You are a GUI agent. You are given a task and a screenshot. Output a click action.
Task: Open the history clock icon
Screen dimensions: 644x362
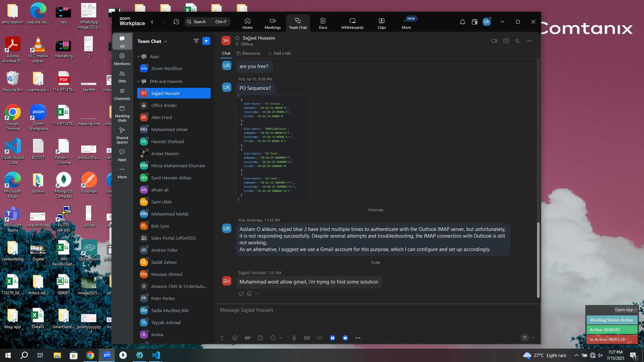(x=176, y=22)
